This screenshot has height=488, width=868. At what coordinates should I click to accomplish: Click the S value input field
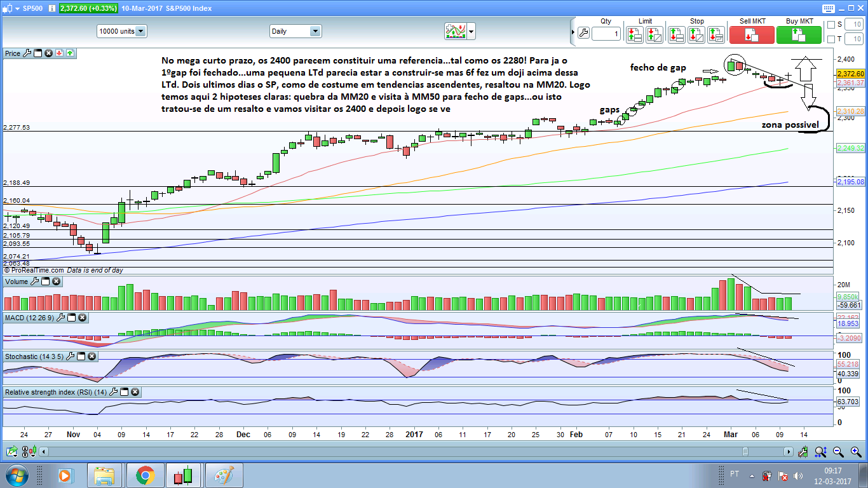pos(853,25)
